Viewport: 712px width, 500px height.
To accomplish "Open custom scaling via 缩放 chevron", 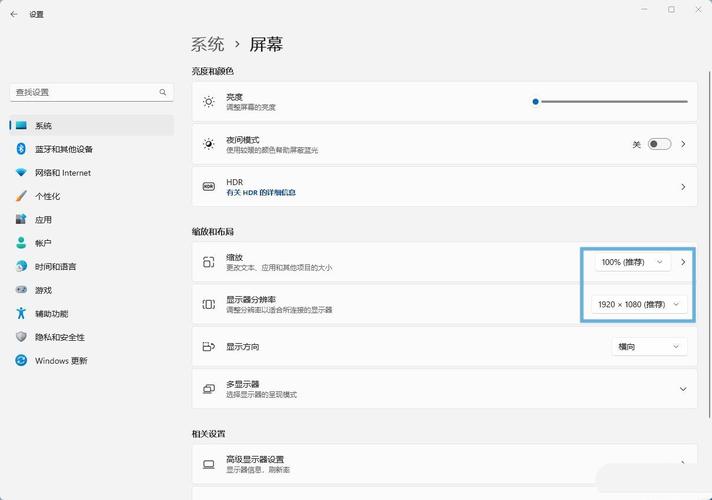I will (683, 262).
